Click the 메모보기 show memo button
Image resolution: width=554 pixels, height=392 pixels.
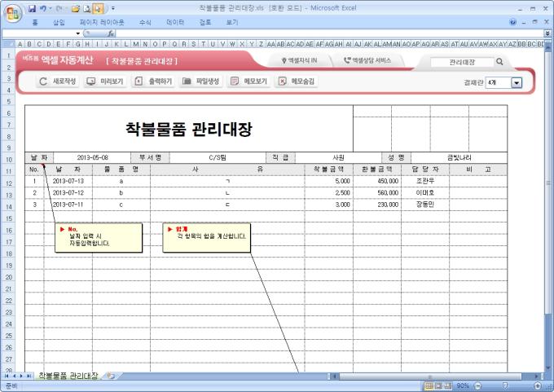248,81
